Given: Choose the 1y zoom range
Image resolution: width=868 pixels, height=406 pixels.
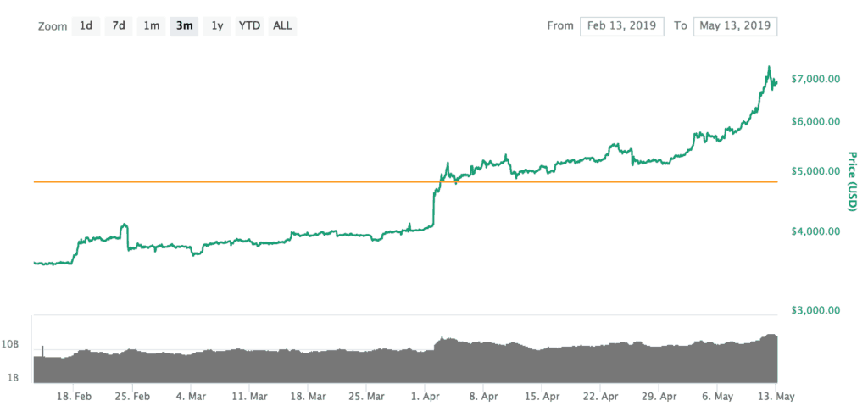Looking at the screenshot, I should click(x=217, y=25).
